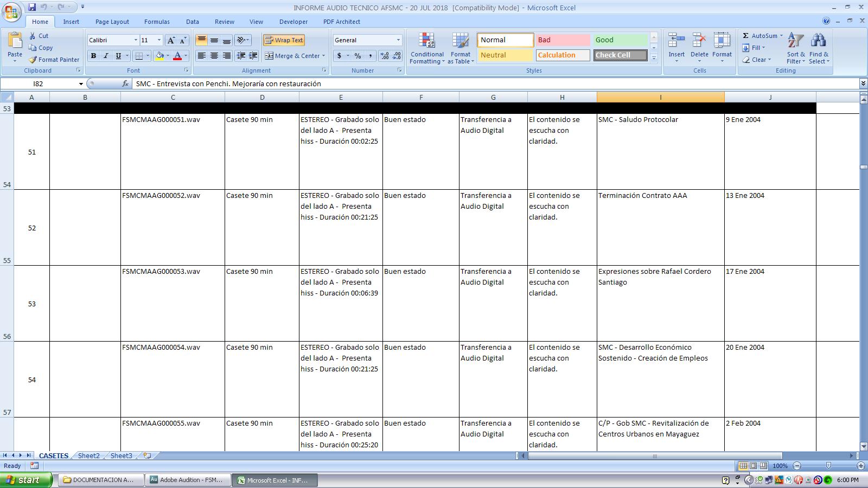Open Conditional Formatting in the ribbon

pos(427,42)
